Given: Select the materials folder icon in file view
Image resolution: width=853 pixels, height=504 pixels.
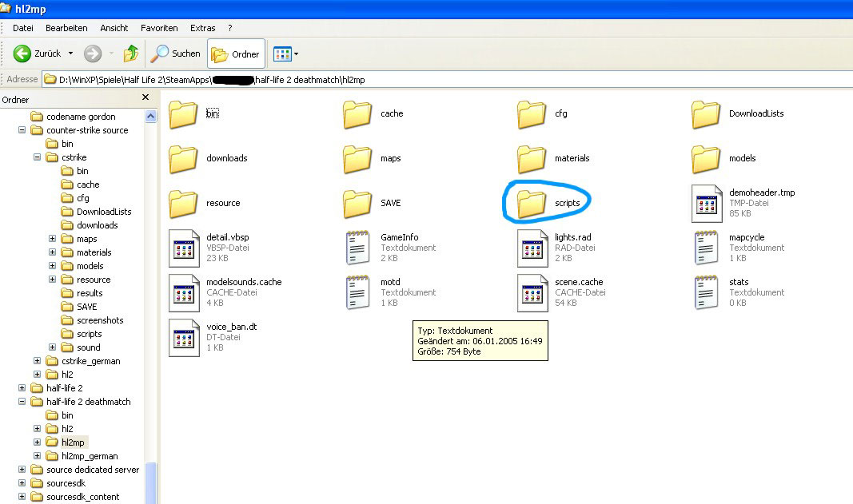Looking at the screenshot, I should tap(532, 159).
